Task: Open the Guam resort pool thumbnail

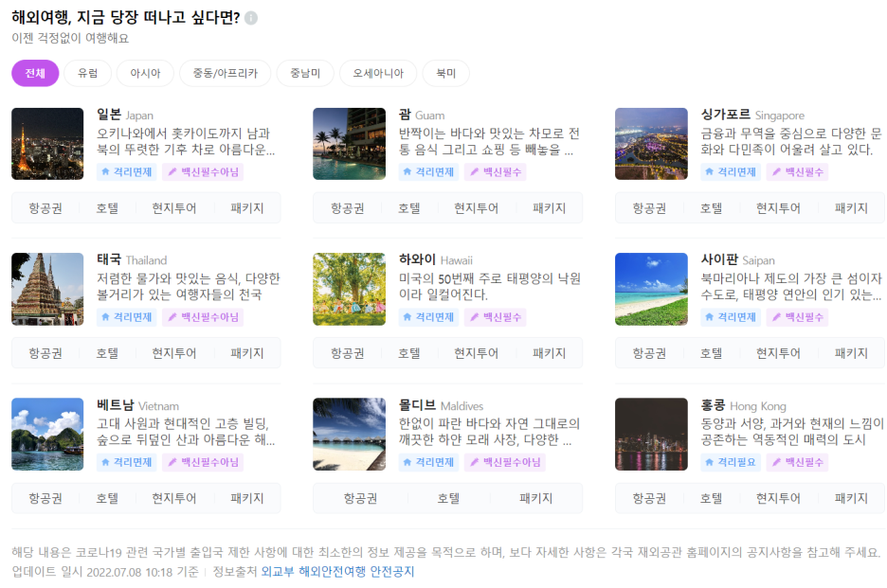Action: click(x=350, y=144)
